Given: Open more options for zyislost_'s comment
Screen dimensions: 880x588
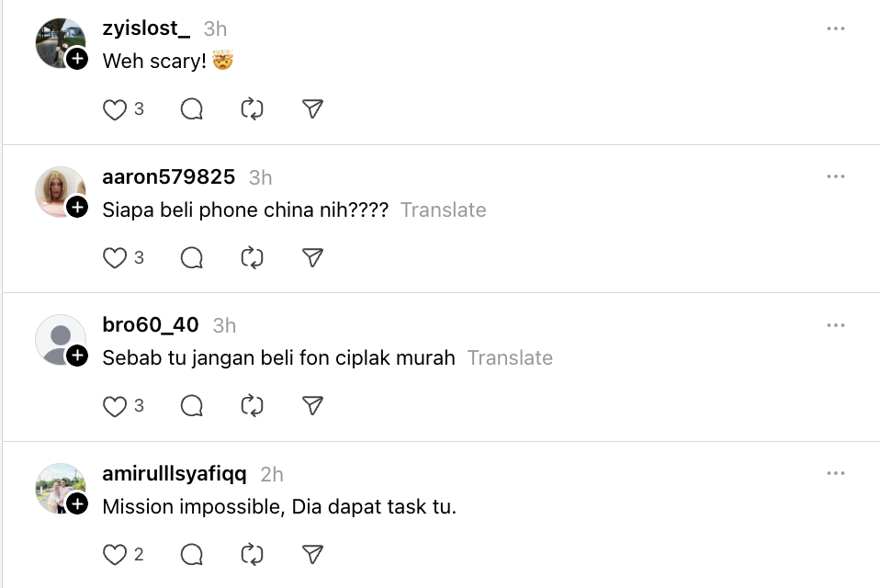Looking at the screenshot, I should coord(835,28).
